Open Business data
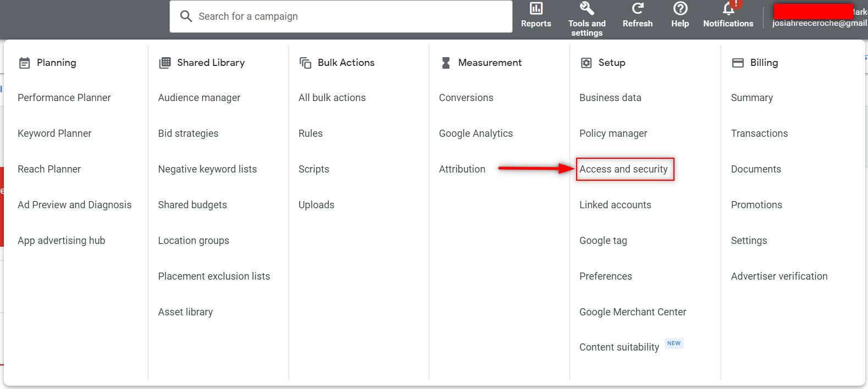This screenshot has height=389, width=868. tap(610, 98)
